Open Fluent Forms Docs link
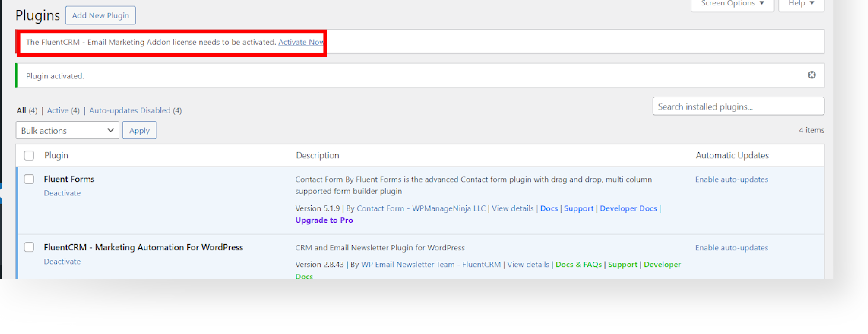The height and width of the screenshot is (334, 868). coord(549,209)
